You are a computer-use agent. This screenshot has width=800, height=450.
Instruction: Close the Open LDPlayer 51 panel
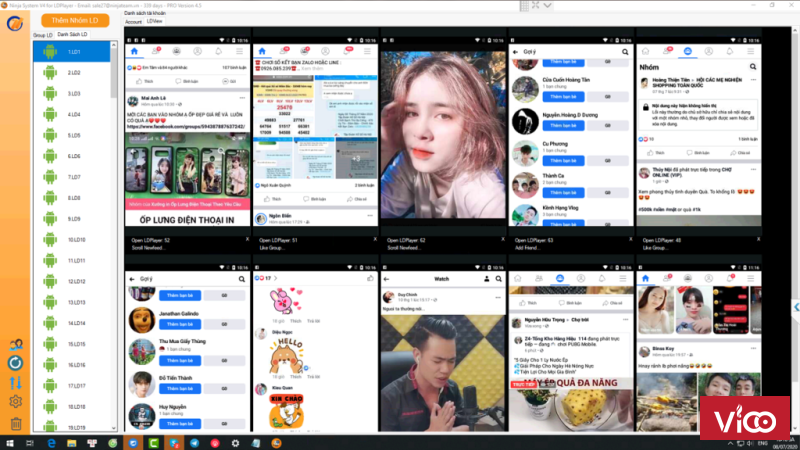click(375, 239)
